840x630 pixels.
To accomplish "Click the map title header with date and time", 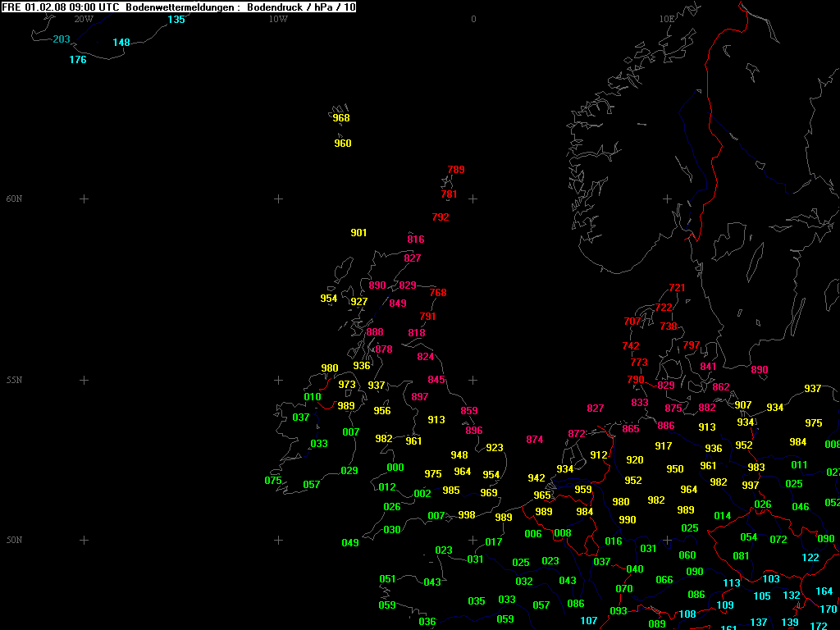I will click(x=179, y=7).
